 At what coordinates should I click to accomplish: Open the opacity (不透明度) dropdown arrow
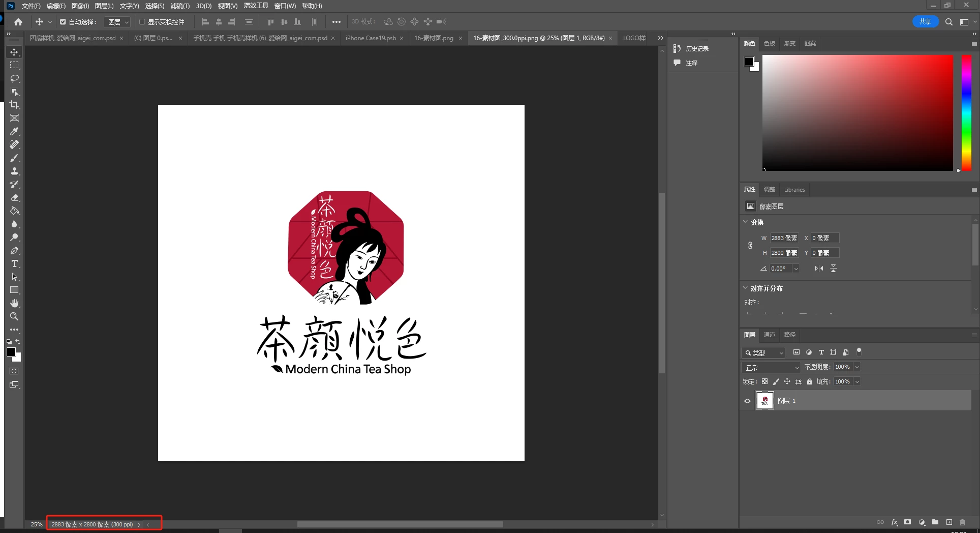click(x=857, y=367)
